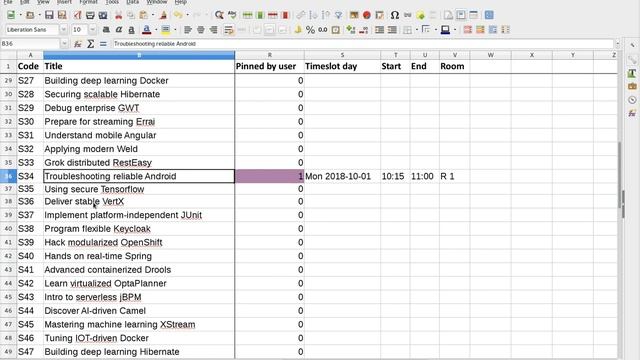Click the Sum sigma icon
The height and width of the screenshot is (360, 640).
[x=90, y=44]
